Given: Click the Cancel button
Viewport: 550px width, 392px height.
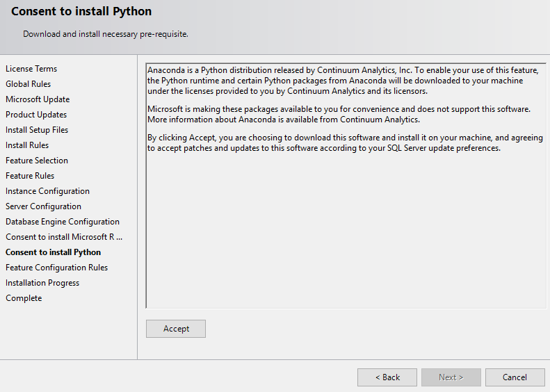Looking at the screenshot, I should (x=515, y=377).
